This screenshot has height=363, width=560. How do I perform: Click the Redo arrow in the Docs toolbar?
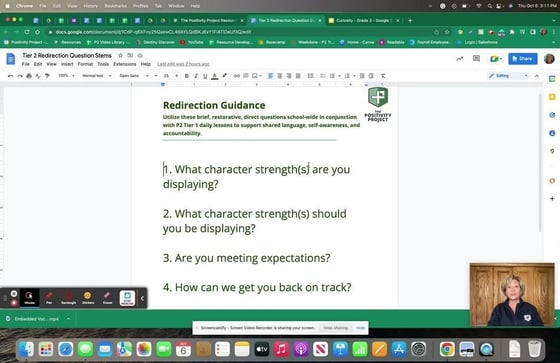pyautogui.click(x=20, y=76)
